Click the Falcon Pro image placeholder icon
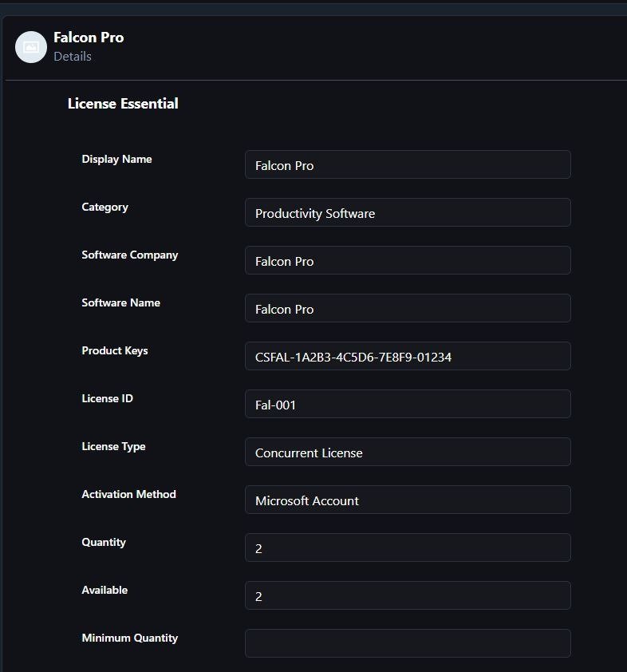This screenshot has height=672, width=627. (31, 47)
